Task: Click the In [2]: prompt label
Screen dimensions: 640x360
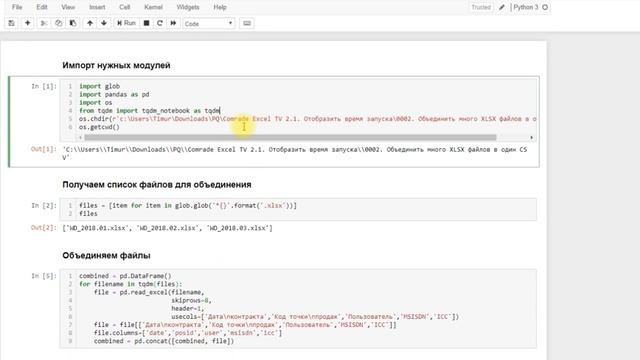Action: coord(44,205)
